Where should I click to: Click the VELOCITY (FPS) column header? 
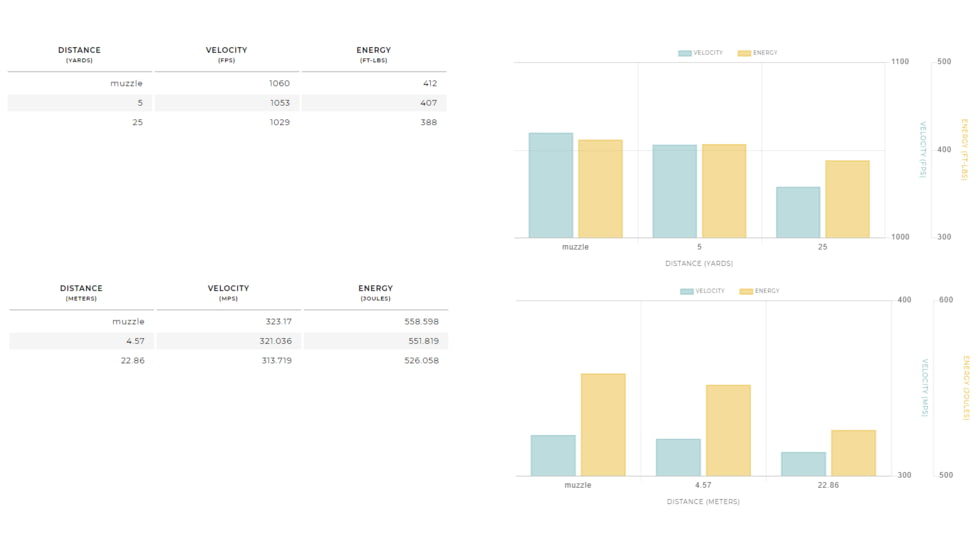[226, 54]
